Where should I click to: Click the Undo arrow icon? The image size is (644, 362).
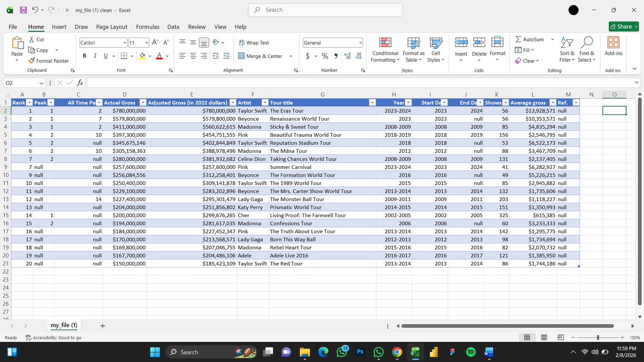(35, 10)
